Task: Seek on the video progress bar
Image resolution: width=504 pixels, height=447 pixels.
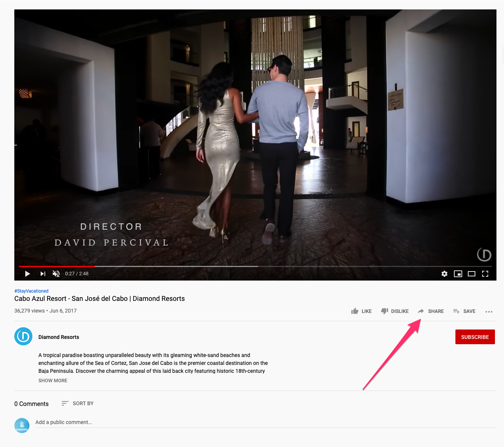Action: (255, 266)
